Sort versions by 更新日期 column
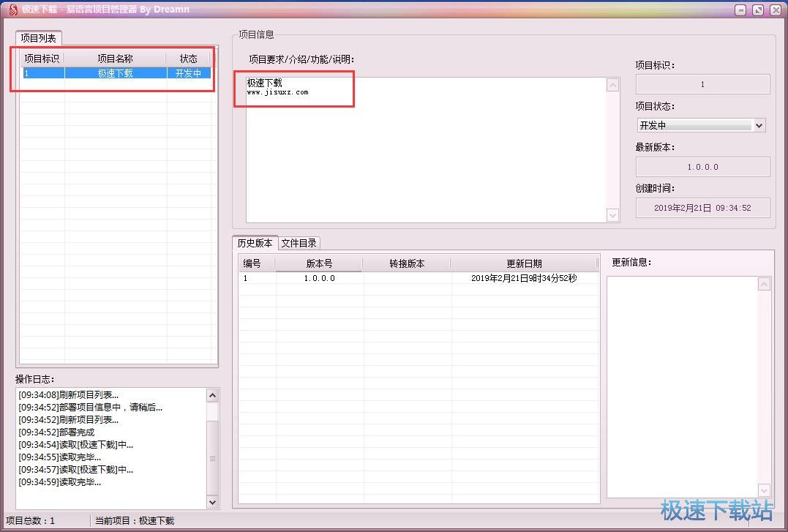 tap(524, 263)
